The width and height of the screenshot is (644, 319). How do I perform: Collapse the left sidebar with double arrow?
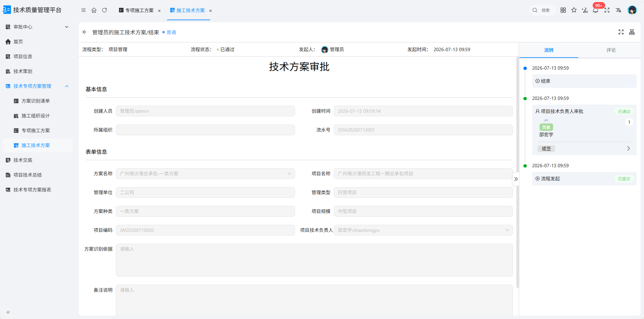(8, 312)
